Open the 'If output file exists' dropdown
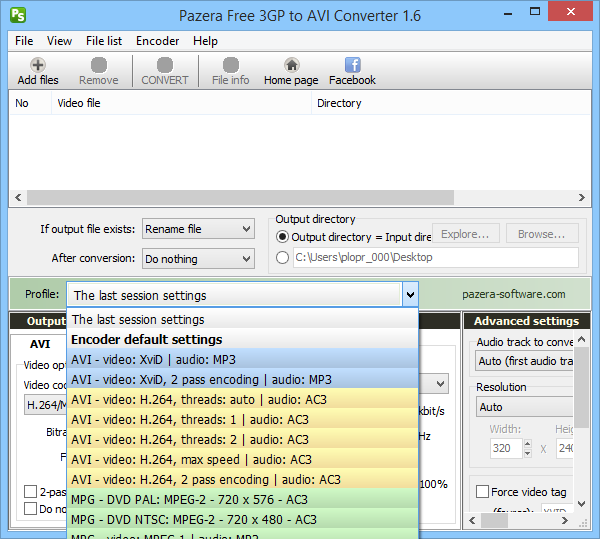600x539 pixels. (198, 229)
